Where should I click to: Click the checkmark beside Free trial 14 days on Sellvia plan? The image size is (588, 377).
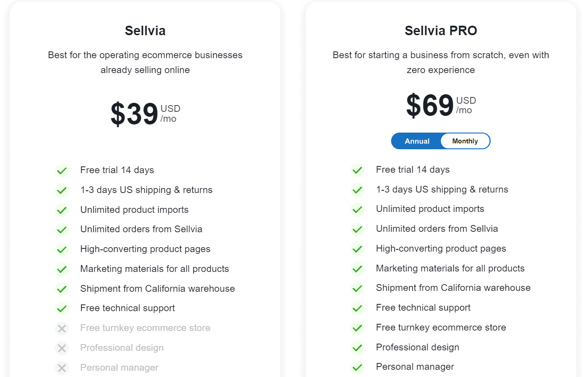point(62,171)
